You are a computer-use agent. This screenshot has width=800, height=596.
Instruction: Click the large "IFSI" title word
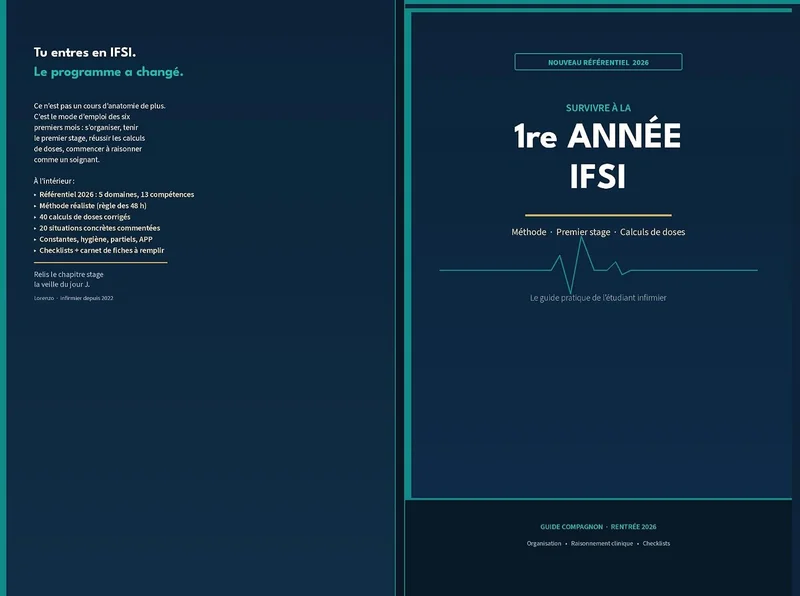597,177
